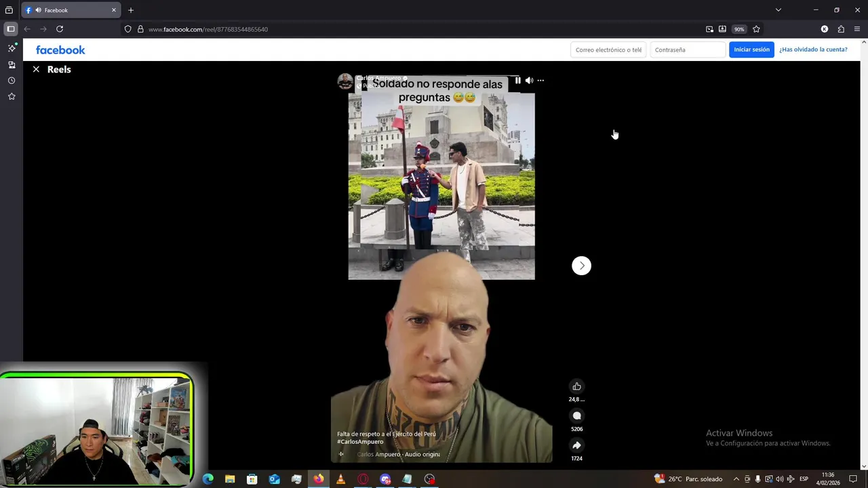The height and width of the screenshot is (488, 868).
Task: Open Outlook from taskbar
Action: coord(274,479)
